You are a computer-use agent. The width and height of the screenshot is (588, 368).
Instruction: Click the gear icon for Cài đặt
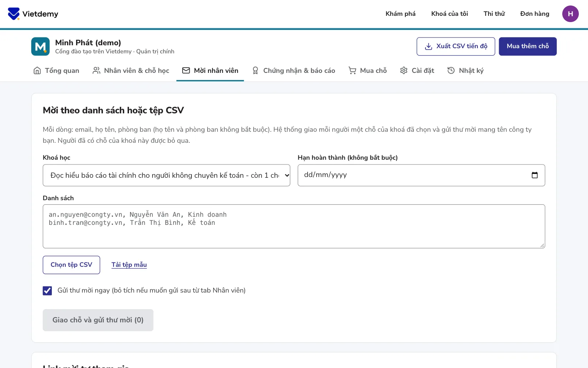[404, 71]
